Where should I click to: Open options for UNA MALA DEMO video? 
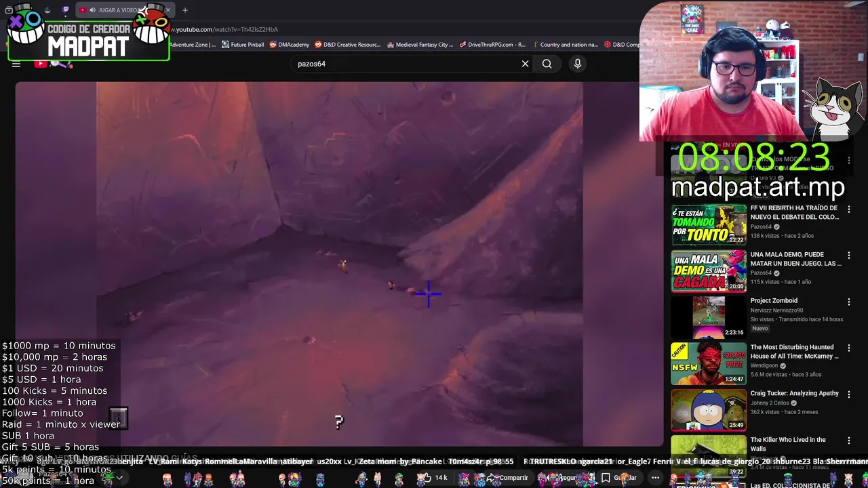tap(848, 256)
